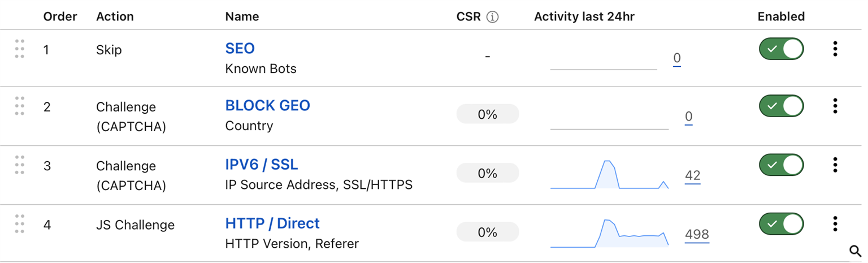The height and width of the screenshot is (263, 868).
Task: Click the 498 activity count link
Action: tap(697, 235)
